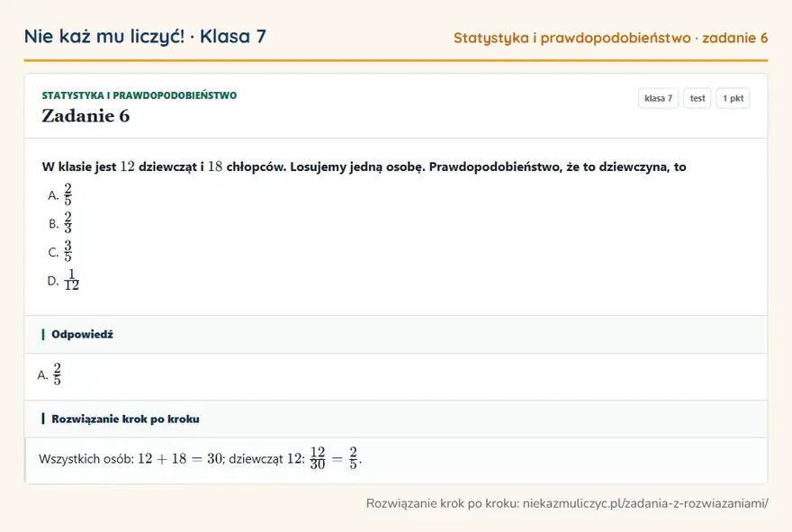Click the 'Nie każ mu liczyć! · Klasa 7' header title
792x532 pixels.
click(145, 36)
